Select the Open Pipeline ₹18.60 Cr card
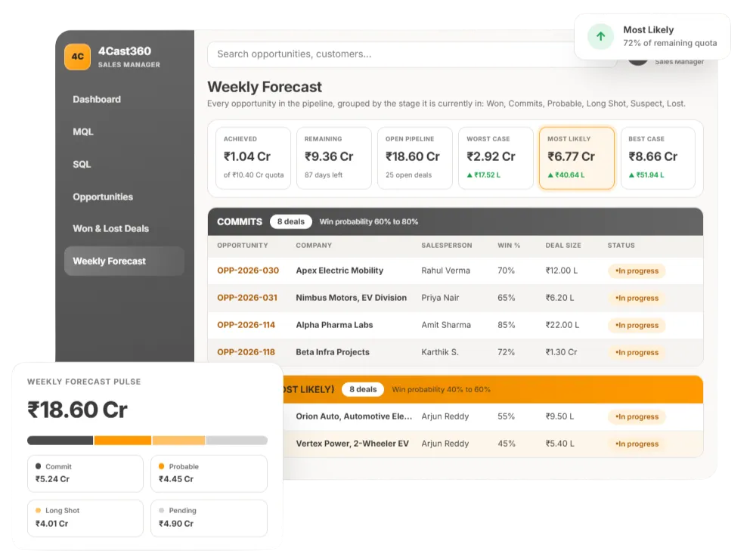The image size is (753, 560). coord(415,158)
